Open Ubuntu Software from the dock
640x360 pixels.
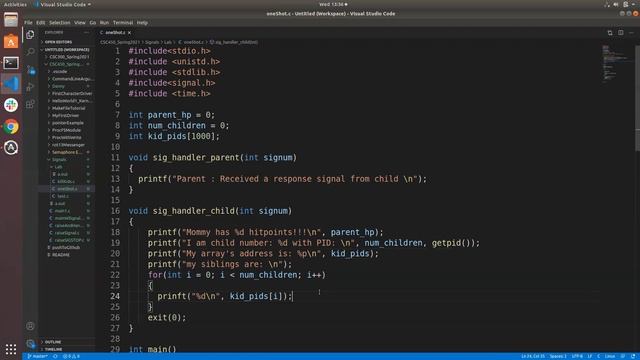tap(11, 42)
